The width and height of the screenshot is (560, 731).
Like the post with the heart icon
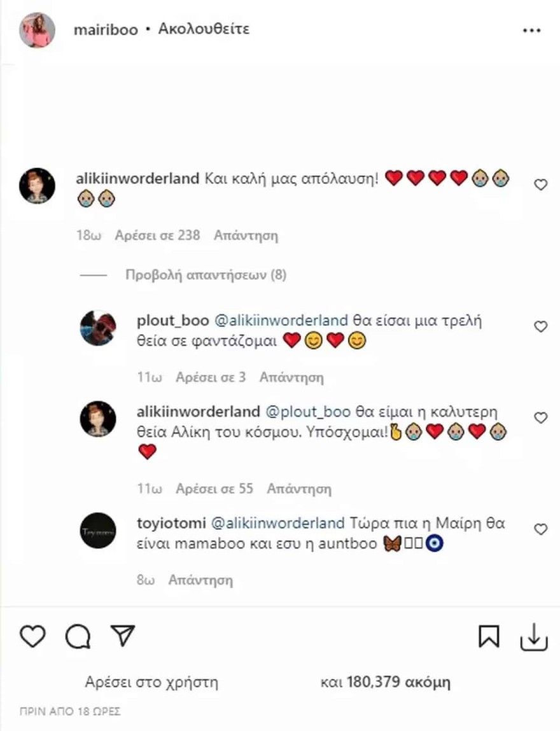32,636
